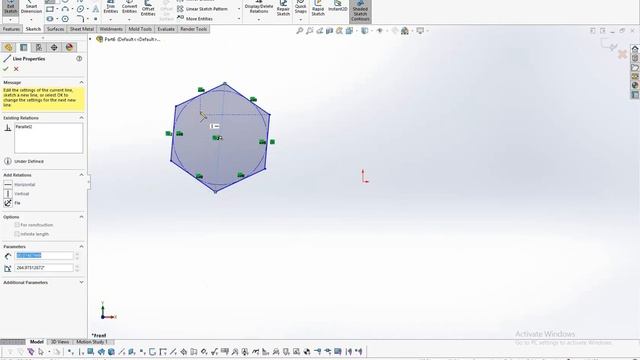This screenshot has width=640, height=360.
Task: Select the Offset Entities tool
Action: coord(148,9)
